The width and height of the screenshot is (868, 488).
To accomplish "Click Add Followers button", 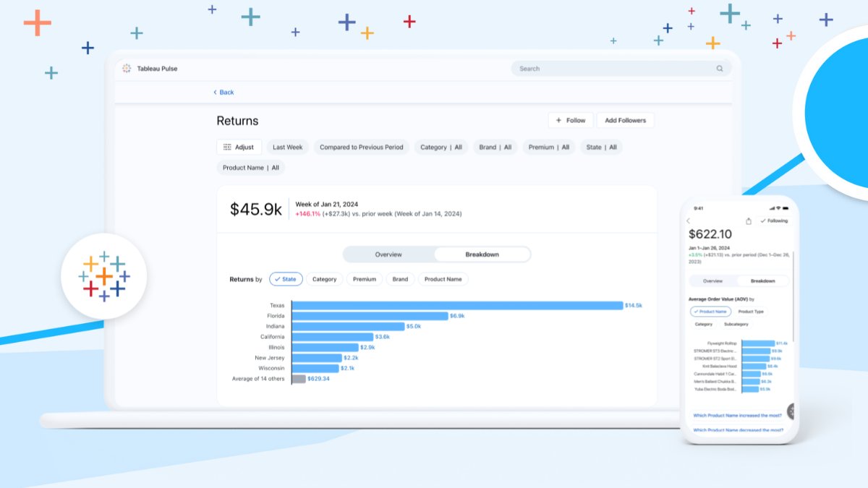I will click(625, 120).
